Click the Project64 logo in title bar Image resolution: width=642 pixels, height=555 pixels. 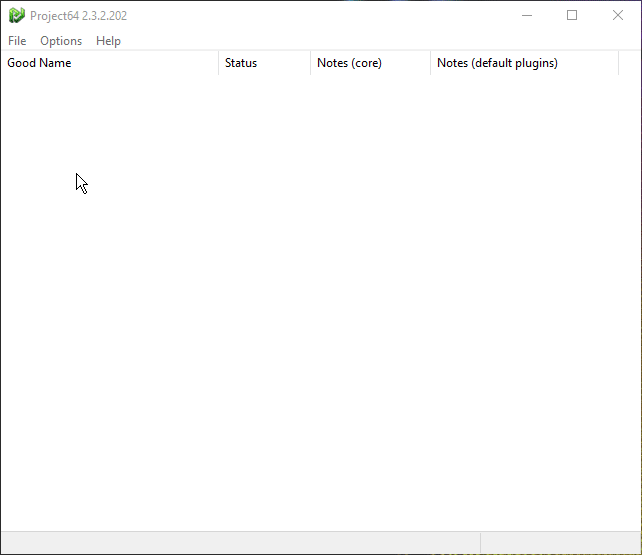(16, 15)
